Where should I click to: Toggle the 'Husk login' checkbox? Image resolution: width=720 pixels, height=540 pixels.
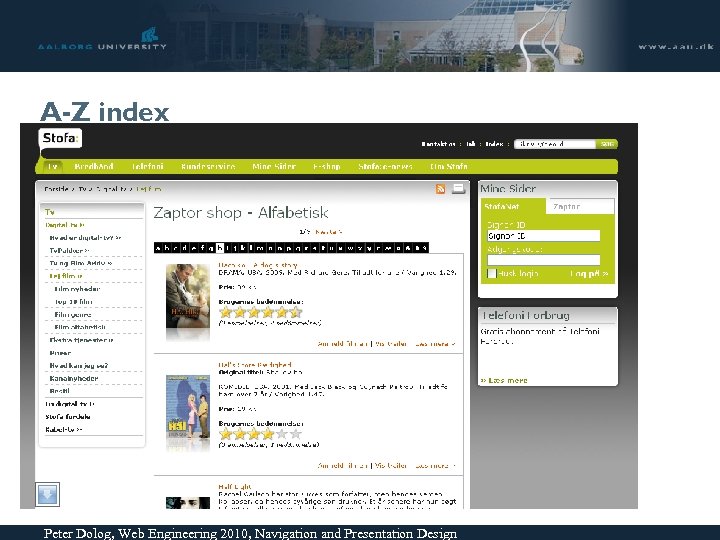point(492,273)
